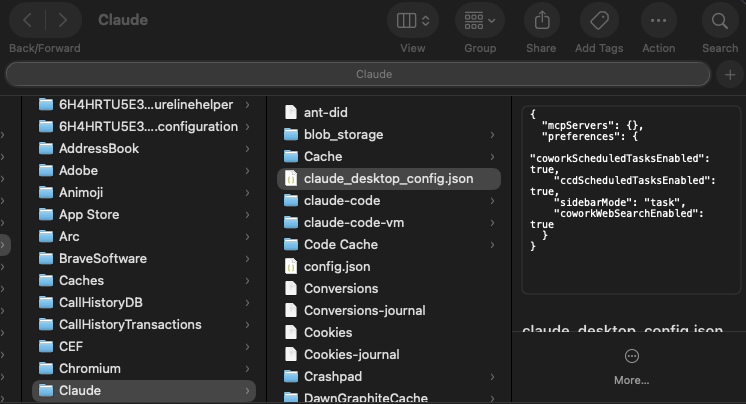Screen dimensions: 746x404
Task: Select the Conversions-journal file
Action: pyautogui.click(x=389, y=310)
